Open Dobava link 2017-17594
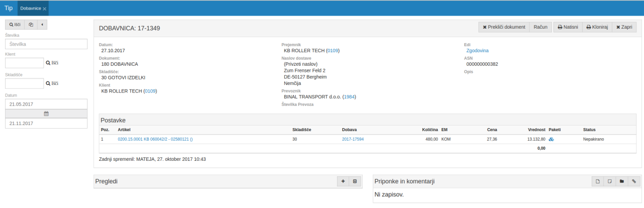The width and height of the screenshot is (644, 208). coord(353,139)
